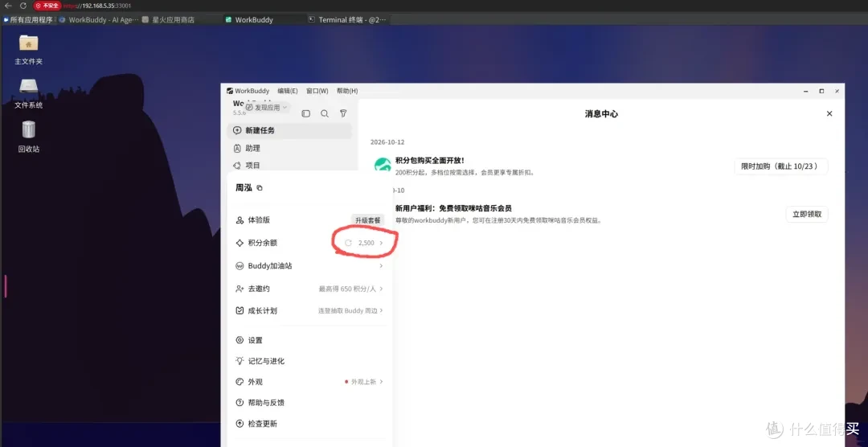Click the 外观上新 badge text
Screen dimensions: 868x447
pyautogui.click(x=364, y=382)
